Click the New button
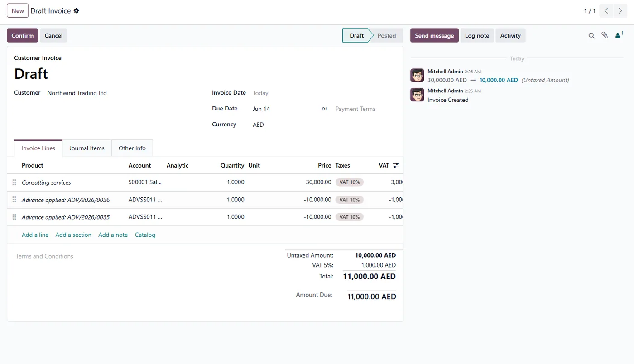 click(x=18, y=11)
